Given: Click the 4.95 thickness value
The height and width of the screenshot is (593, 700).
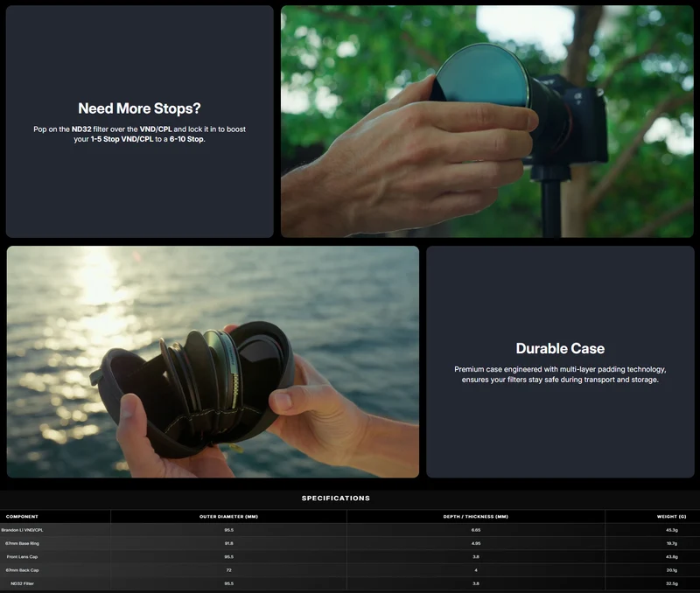Looking at the screenshot, I should click(475, 543).
